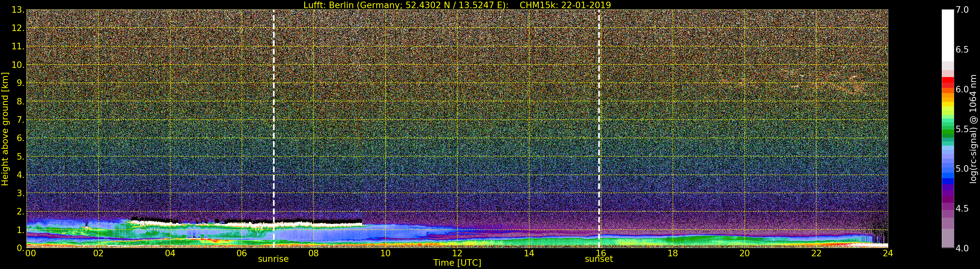
Task: Click the time axis tick label 08
Action: click(x=313, y=253)
